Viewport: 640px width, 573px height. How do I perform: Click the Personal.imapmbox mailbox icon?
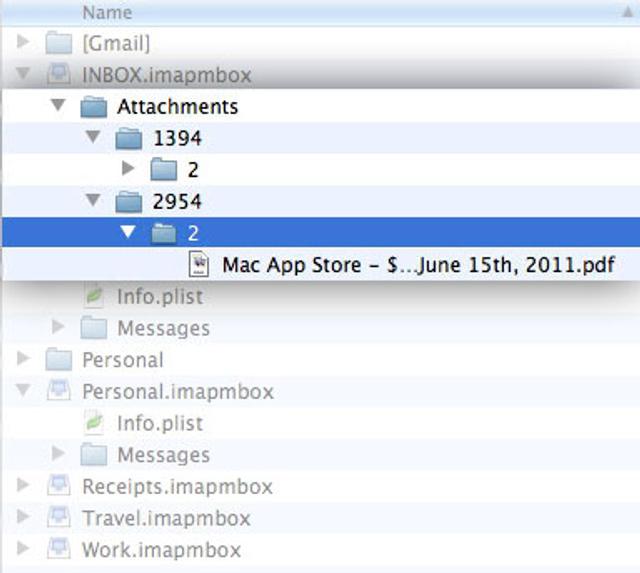coord(59,391)
